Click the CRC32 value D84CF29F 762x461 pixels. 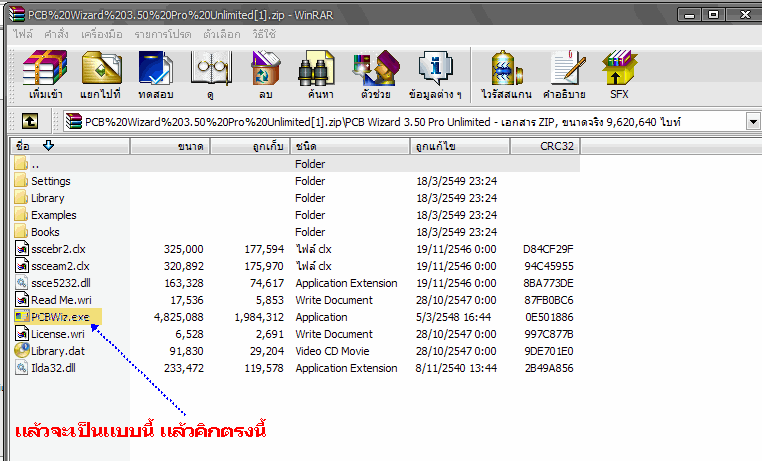tap(548, 249)
